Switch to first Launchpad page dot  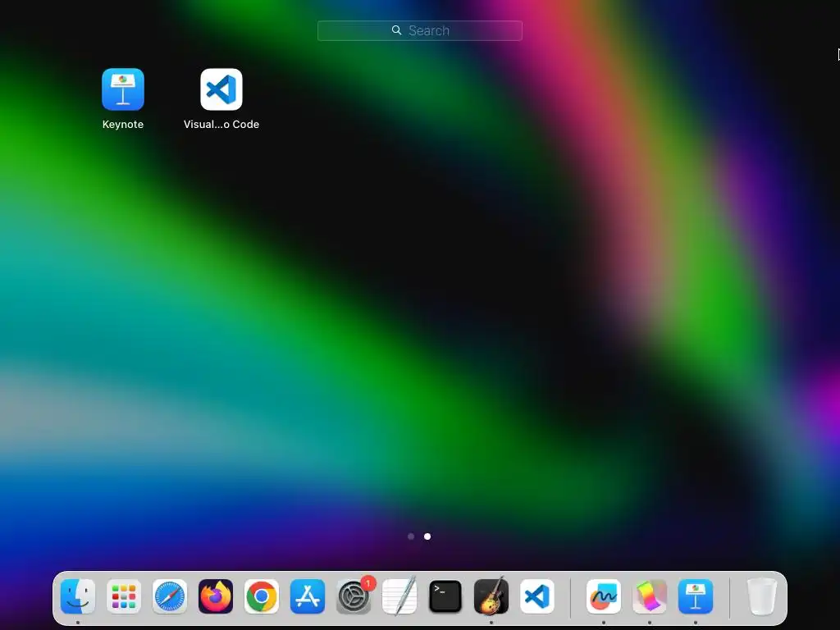411,536
